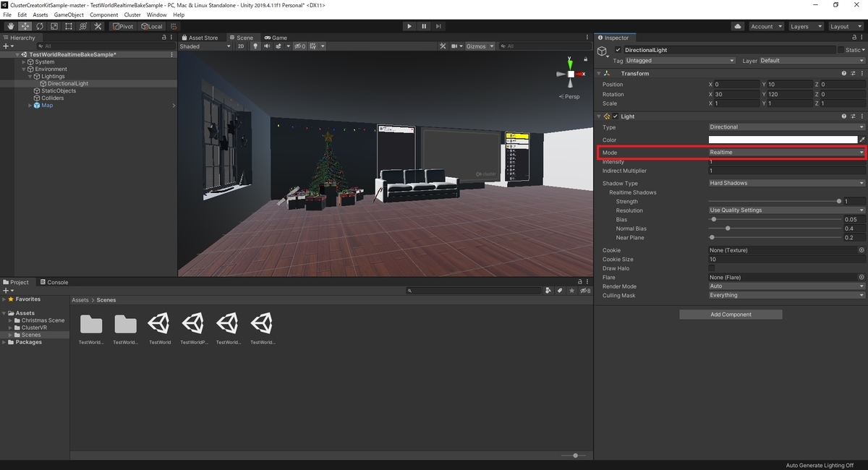Toggle Local handle rotation
This screenshot has width=868, height=470.
tap(151, 26)
